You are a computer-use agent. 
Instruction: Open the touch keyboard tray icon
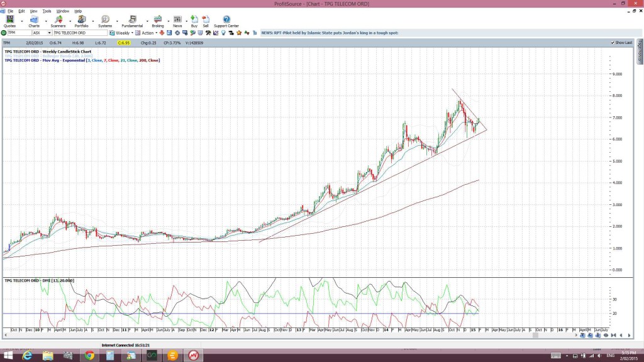point(556,356)
